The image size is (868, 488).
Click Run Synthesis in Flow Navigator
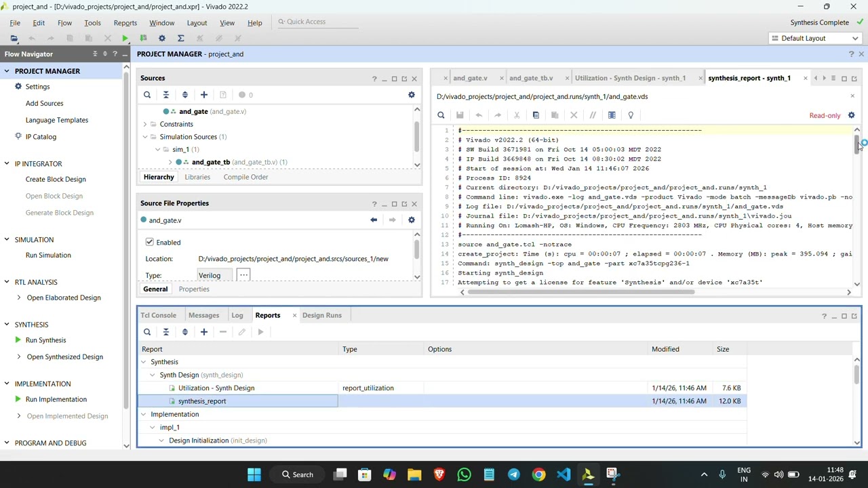point(45,340)
